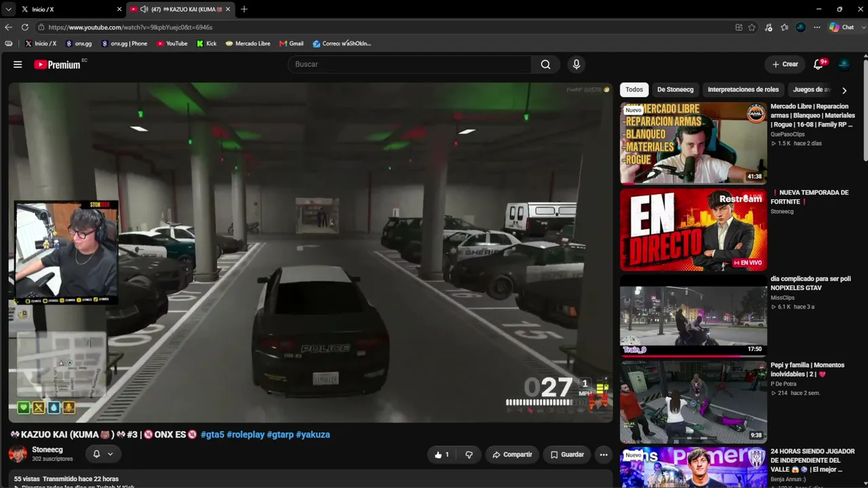
Task: Share the video with Compartir
Action: pos(512,455)
